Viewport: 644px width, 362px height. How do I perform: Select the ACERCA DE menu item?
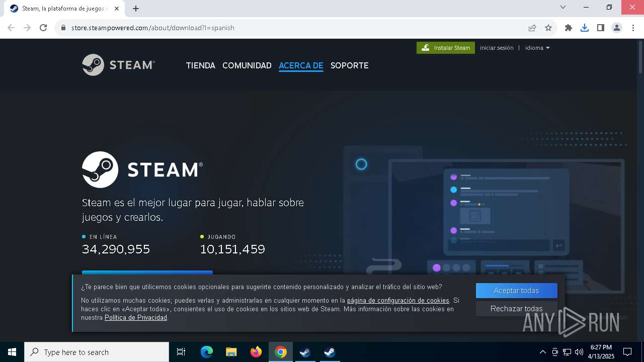coord(301,65)
